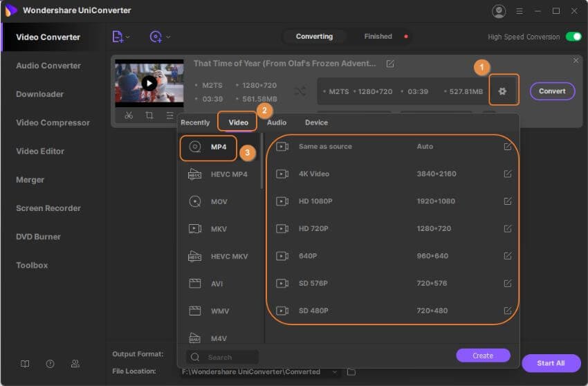
Task: Remove the video with close X
Action: point(576,60)
